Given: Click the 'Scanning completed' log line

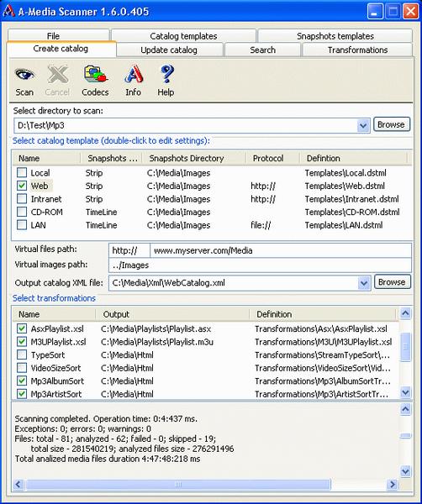Looking at the screenshot, I should (106, 419).
